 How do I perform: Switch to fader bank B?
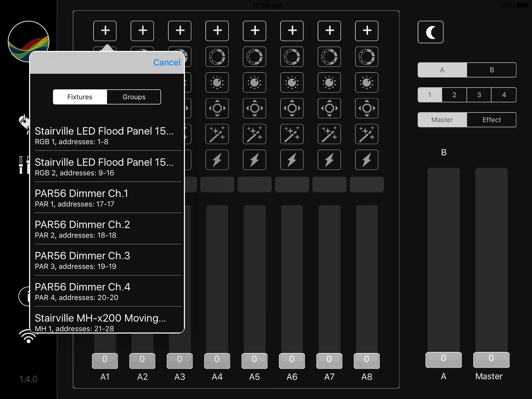click(491, 70)
